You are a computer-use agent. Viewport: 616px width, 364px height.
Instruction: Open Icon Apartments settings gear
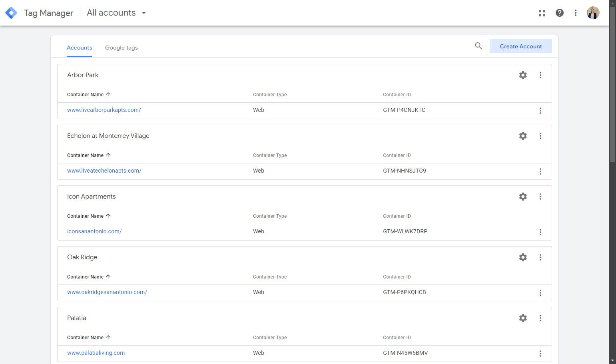click(x=523, y=197)
